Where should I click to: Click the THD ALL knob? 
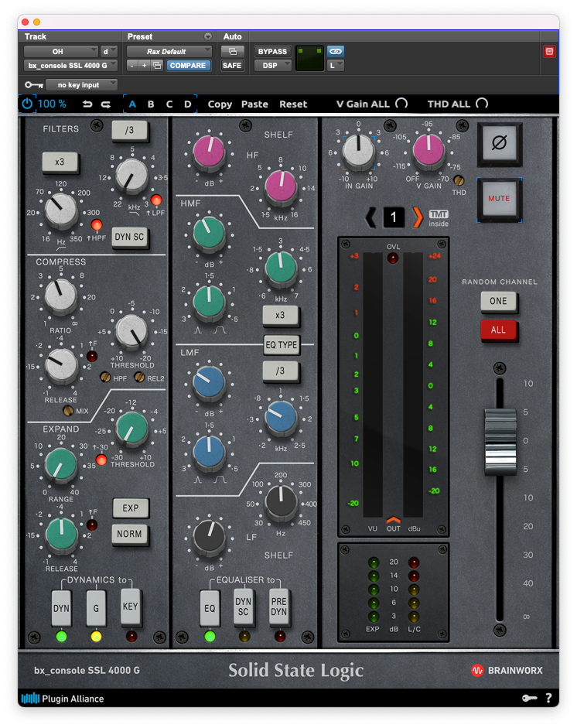click(x=482, y=103)
